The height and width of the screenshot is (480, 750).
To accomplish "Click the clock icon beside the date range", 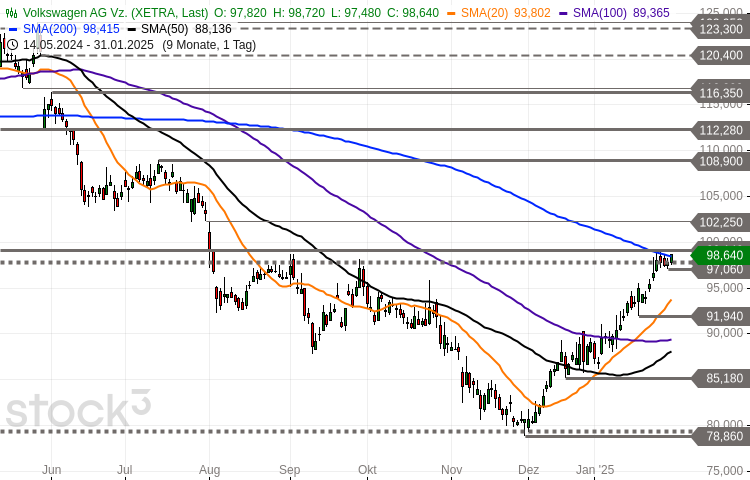I will click(x=11, y=45).
